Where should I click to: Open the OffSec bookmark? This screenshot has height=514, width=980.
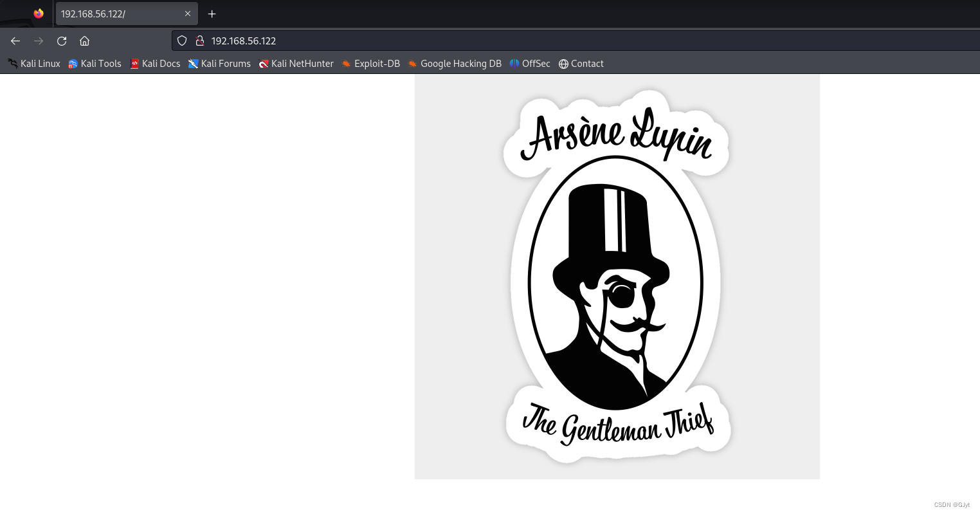tap(530, 64)
